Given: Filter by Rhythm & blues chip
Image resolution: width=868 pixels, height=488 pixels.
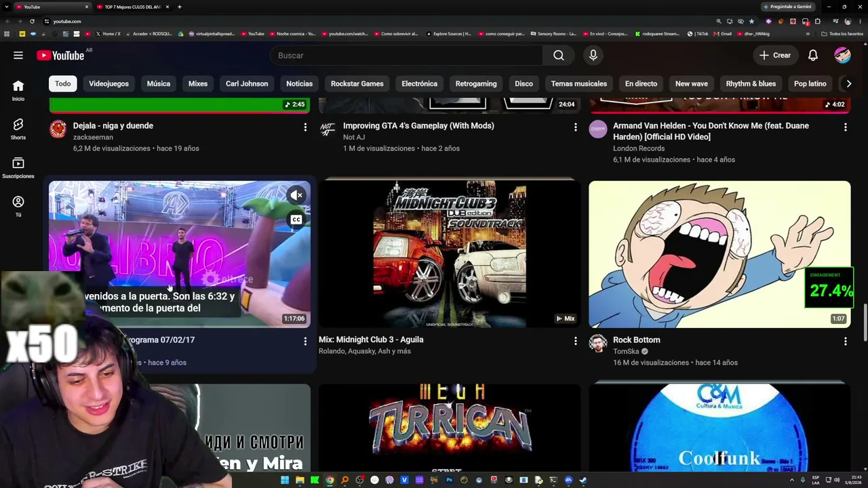Looking at the screenshot, I should [751, 83].
